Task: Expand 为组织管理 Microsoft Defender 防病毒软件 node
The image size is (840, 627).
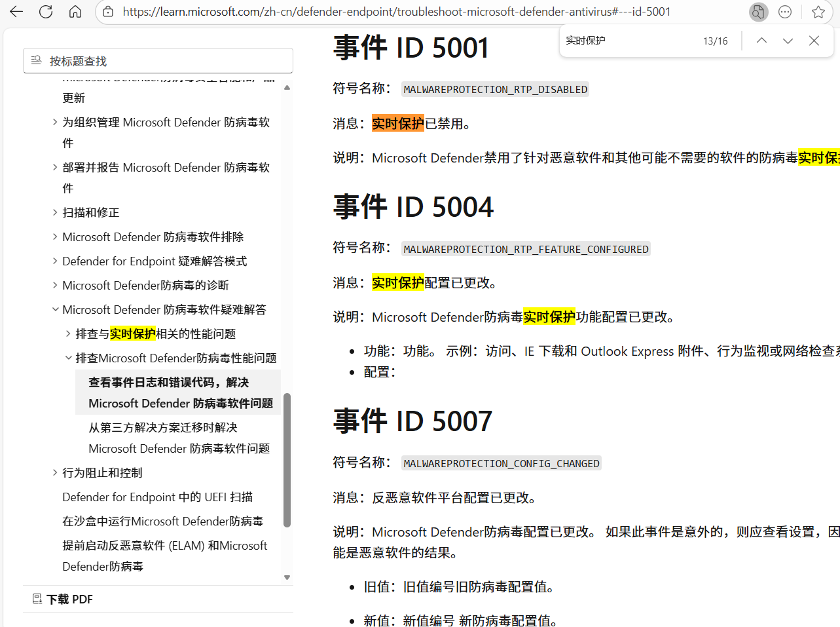Action: (55, 122)
